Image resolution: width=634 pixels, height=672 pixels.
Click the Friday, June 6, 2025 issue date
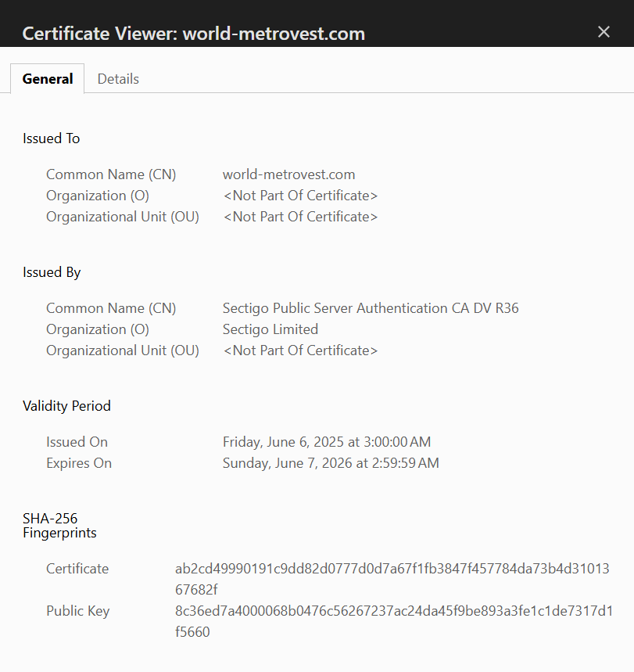(327, 442)
